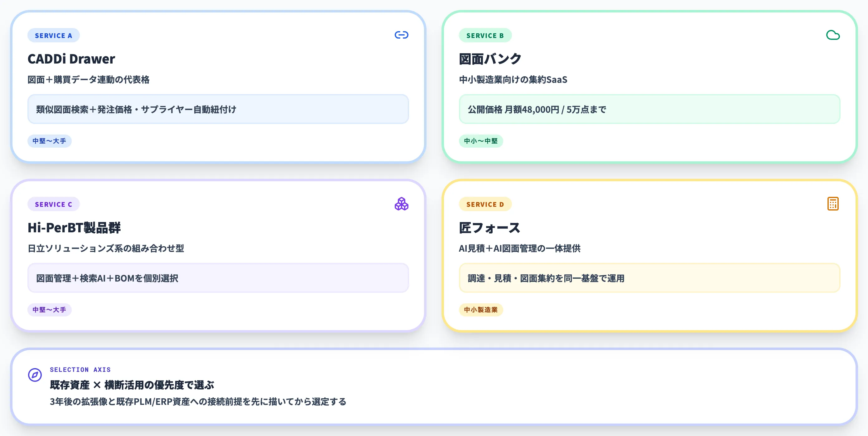Click the cubes icon on Hi-PerBT card
This screenshot has height=436, width=868.
click(x=401, y=204)
